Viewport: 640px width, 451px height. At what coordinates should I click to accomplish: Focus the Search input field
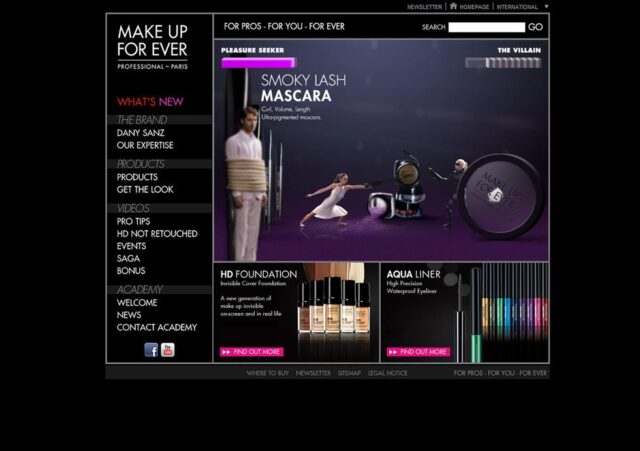[487, 27]
